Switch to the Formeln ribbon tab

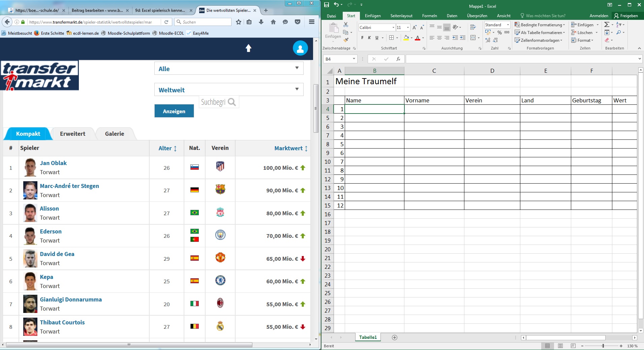(429, 16)
